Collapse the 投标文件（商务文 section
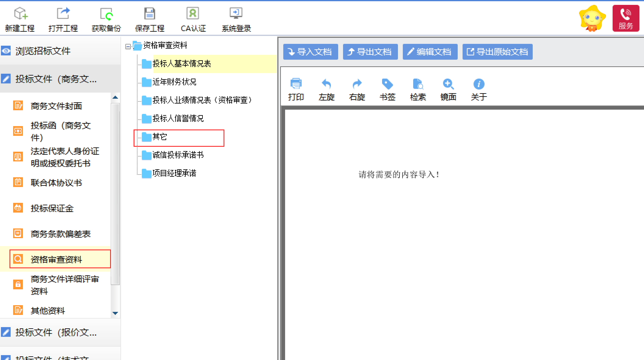This screenshot has height=360, width=644. click(56, 79)
